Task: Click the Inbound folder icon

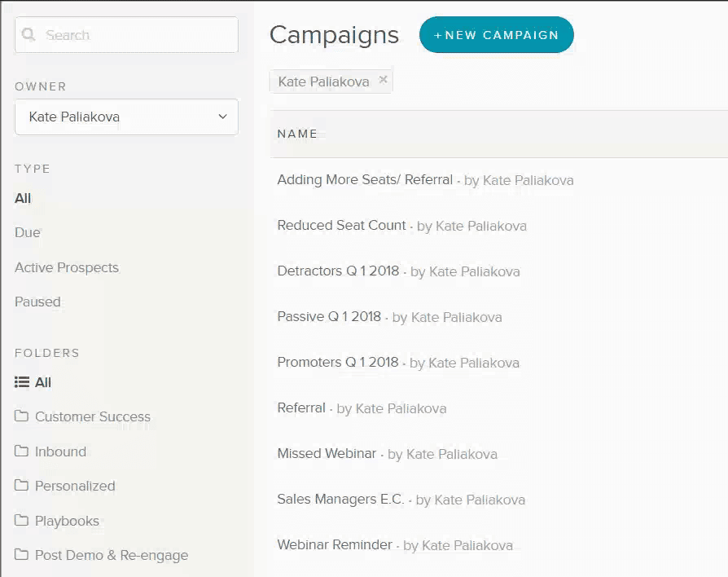Action: pos(21,451)
